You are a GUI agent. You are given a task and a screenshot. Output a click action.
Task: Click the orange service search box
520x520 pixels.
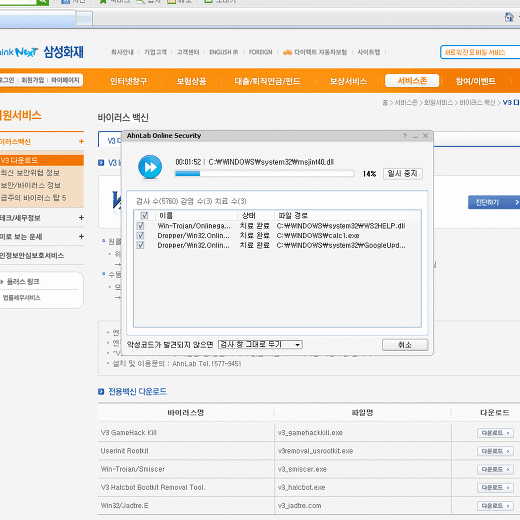(480, 52)
